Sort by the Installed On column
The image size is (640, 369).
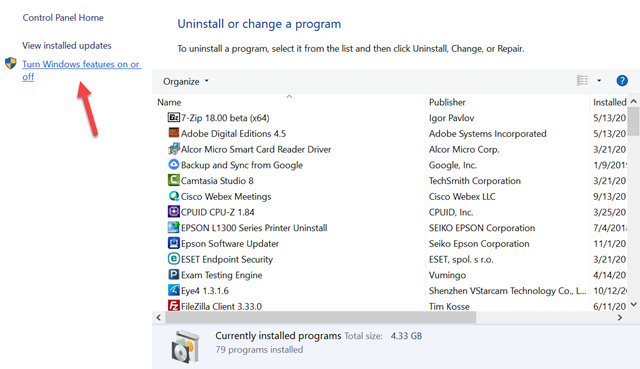[609, 102]
